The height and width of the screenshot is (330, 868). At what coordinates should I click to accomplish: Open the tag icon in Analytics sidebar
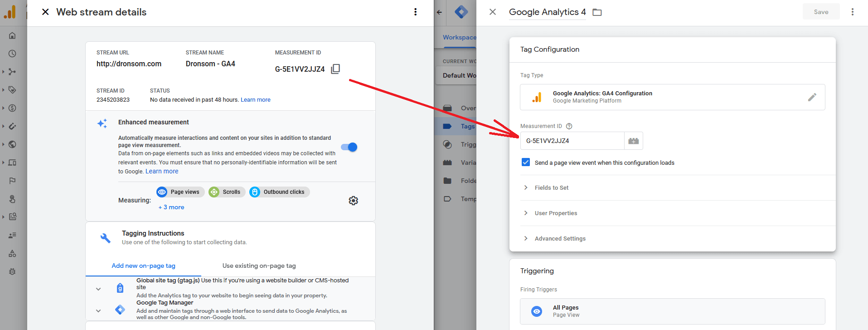12,90
